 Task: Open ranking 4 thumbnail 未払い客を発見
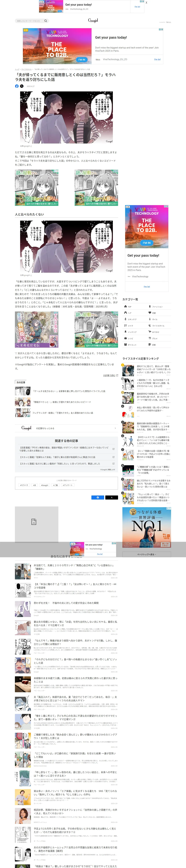click(x=128, y=412)
